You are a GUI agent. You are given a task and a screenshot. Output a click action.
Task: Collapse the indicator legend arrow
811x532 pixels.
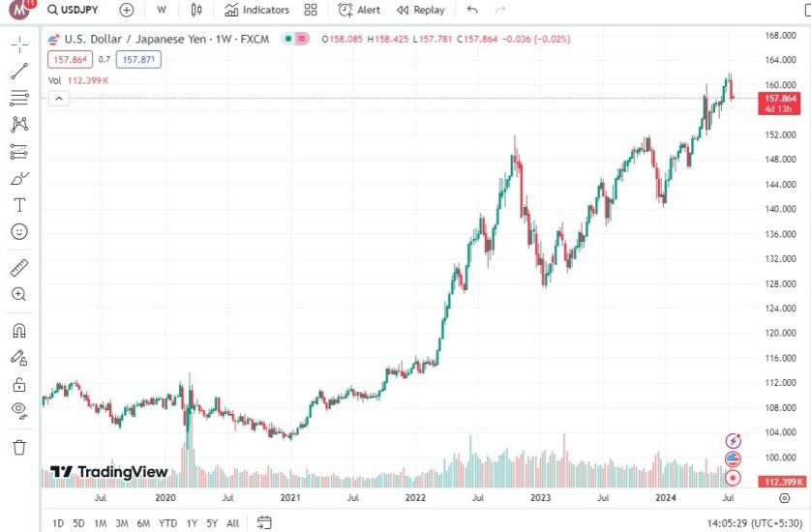click(57, 99)
